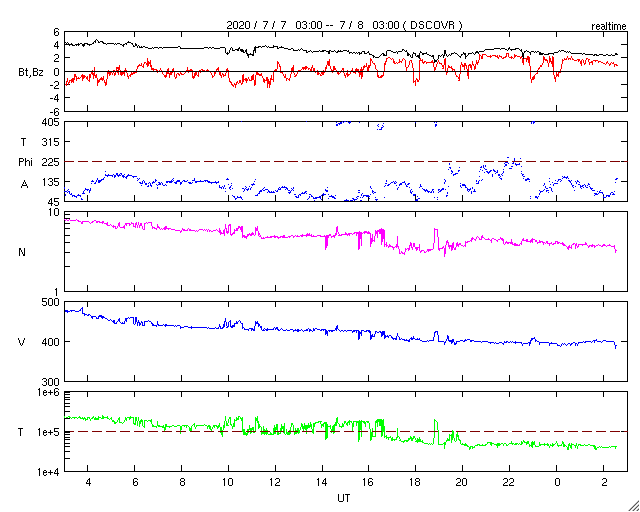Click the 'UT' x-axis title
The image size is (640, 512).
[344, 498]
